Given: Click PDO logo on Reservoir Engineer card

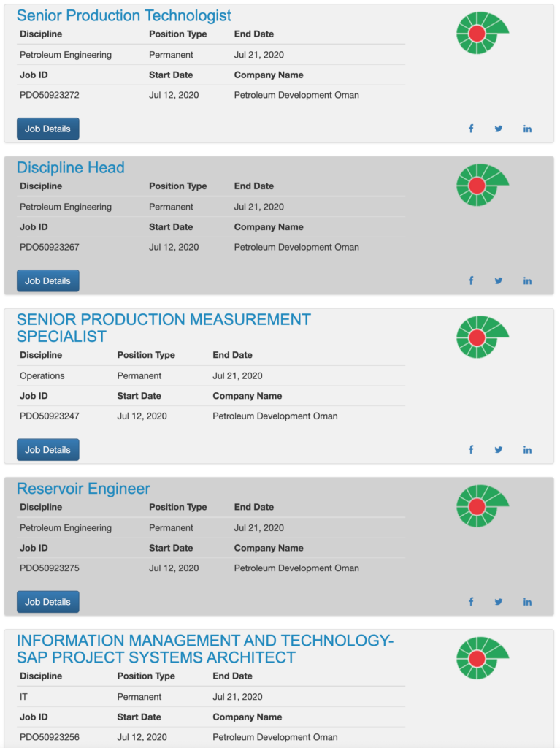Looking at the screenshot, I should click(483, 506).
